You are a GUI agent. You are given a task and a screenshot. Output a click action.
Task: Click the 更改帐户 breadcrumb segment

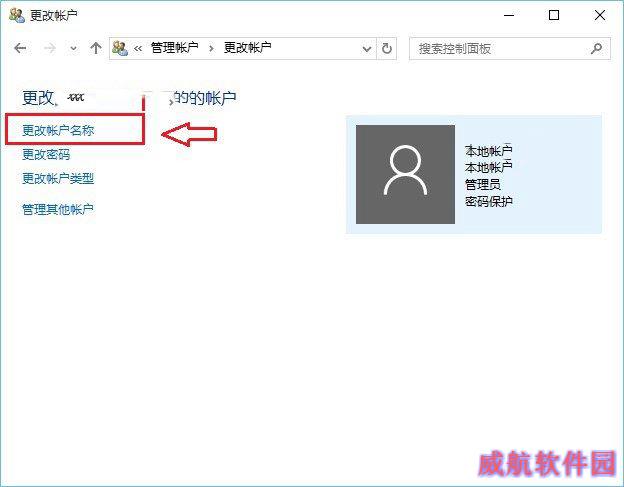pyautogui.click(x=248, y=48)
